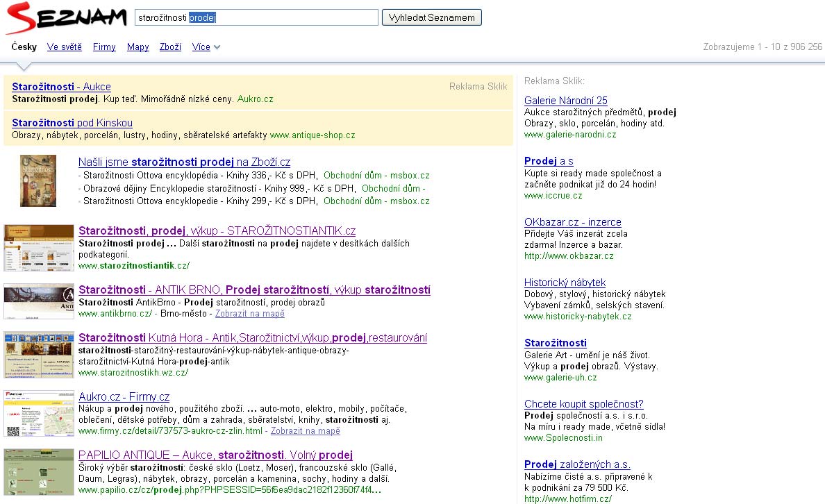Open the STAROŽITNOSTIANTIK.CZ result title
The width and height of the screenshot is (825, 504).
click(217, 231)
